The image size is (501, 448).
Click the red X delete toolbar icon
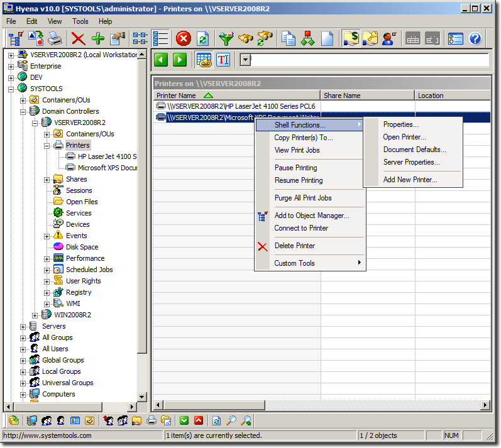point(79,39)
